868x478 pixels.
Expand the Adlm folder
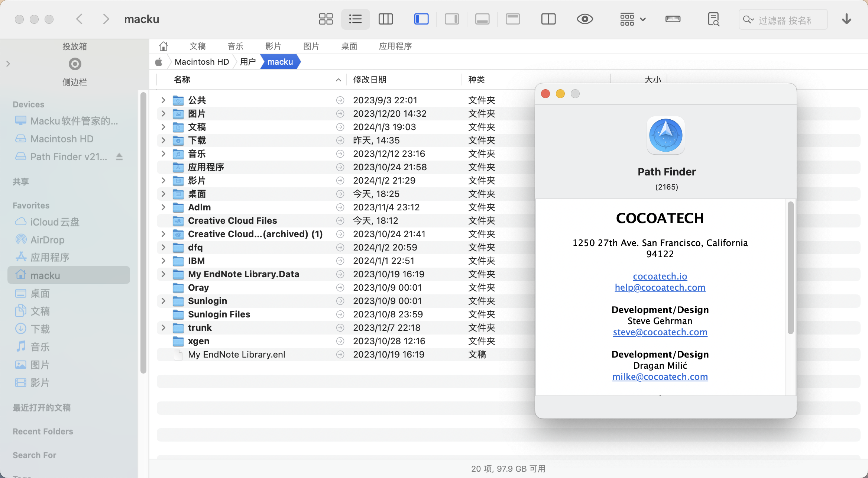163,207
